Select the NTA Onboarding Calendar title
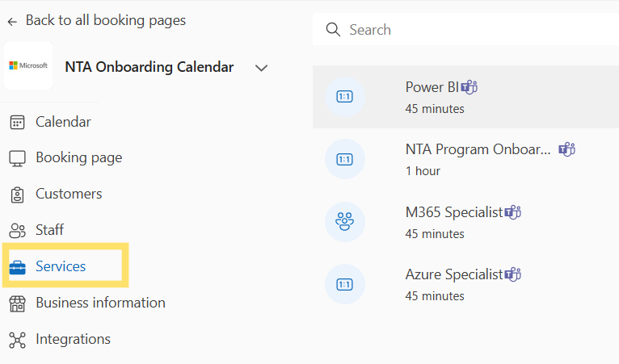 (x=149, y=67)
